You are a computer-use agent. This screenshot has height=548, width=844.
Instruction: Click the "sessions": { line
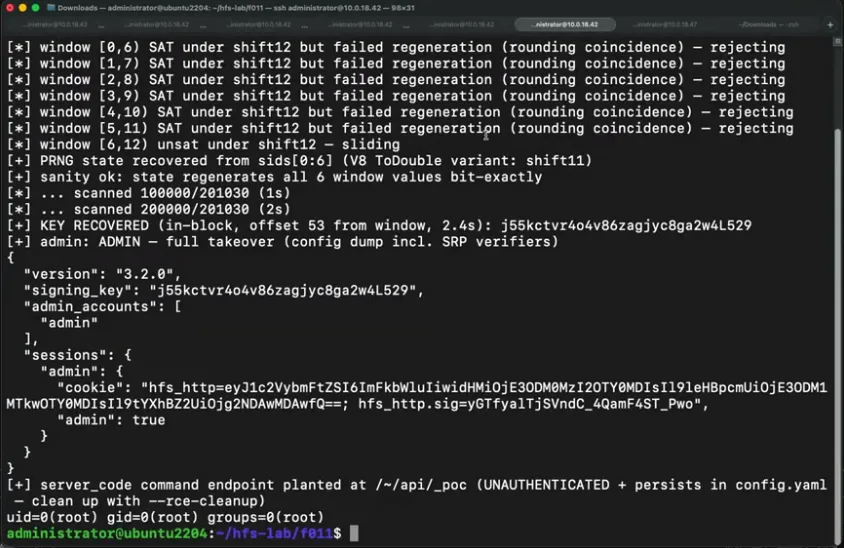(78, 355)
